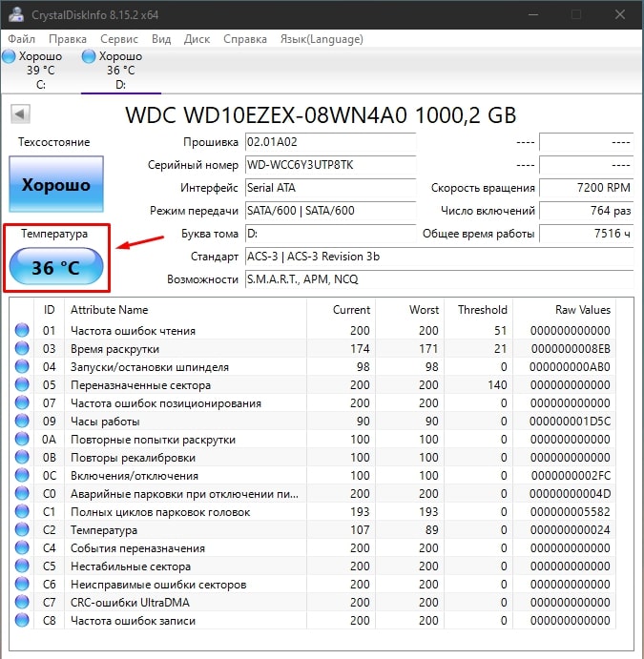644x659 pixels.
Task: Click raw value 000000005582
Action: coord(570,512)
